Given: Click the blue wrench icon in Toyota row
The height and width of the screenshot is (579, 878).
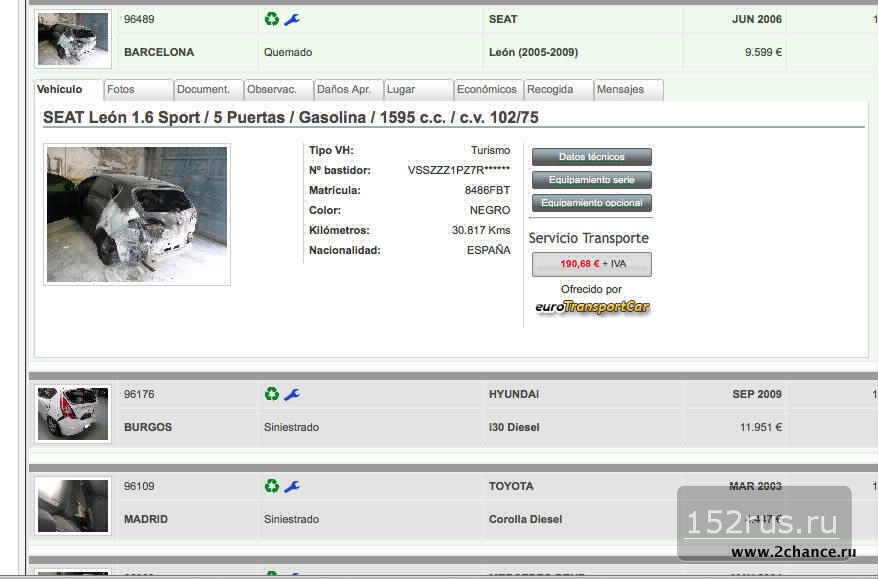Looking at the screenshot, I should (x=292, y=487).
